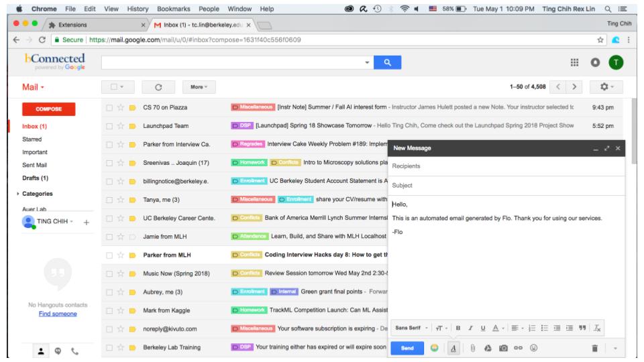The height and width of the screenshot is (362, 644).
Task: Tick checkbox for billingnotice@berkeley.e. email
Action: 109,182
